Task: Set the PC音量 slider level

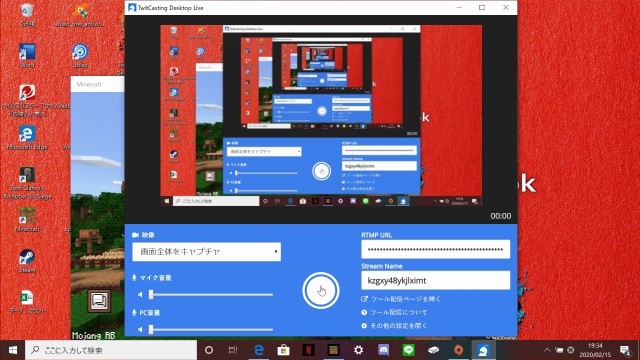Action: 211,329
